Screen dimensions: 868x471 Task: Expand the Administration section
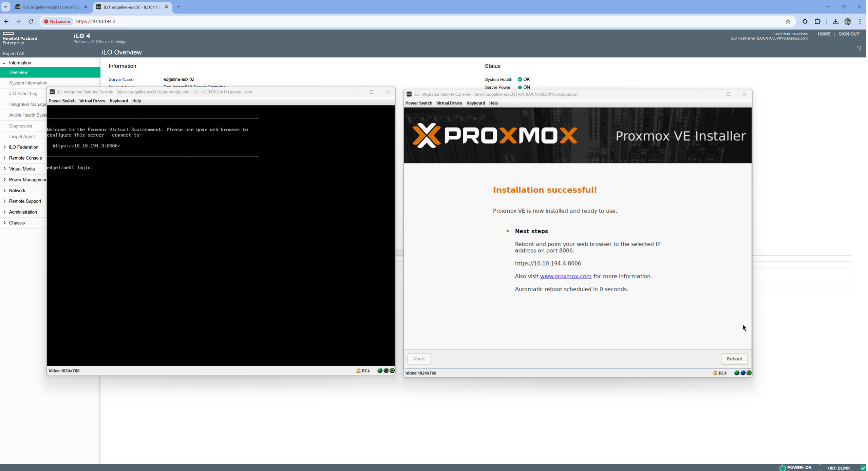point(4,212)
